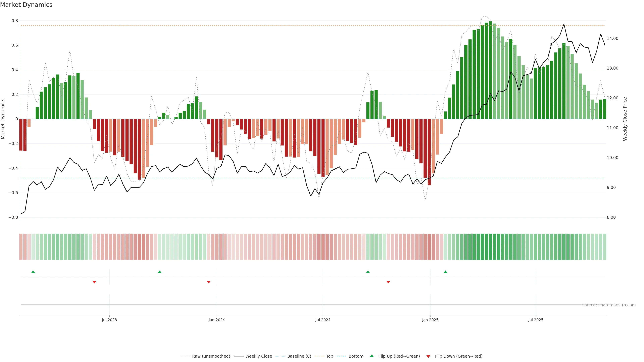The width and height of the screenshot is (644, 362).
Task: Click the Jan 2025 x-axis label
Action: coord(430,320)
